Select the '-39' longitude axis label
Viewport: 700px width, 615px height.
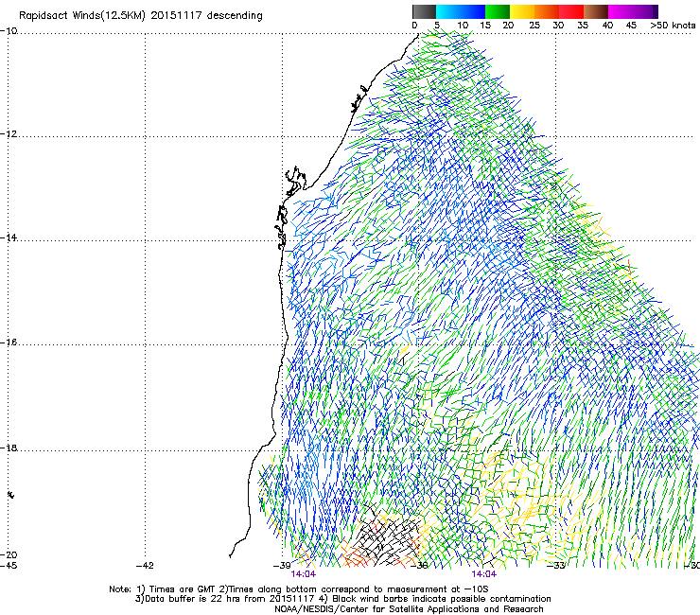[282, 566]
